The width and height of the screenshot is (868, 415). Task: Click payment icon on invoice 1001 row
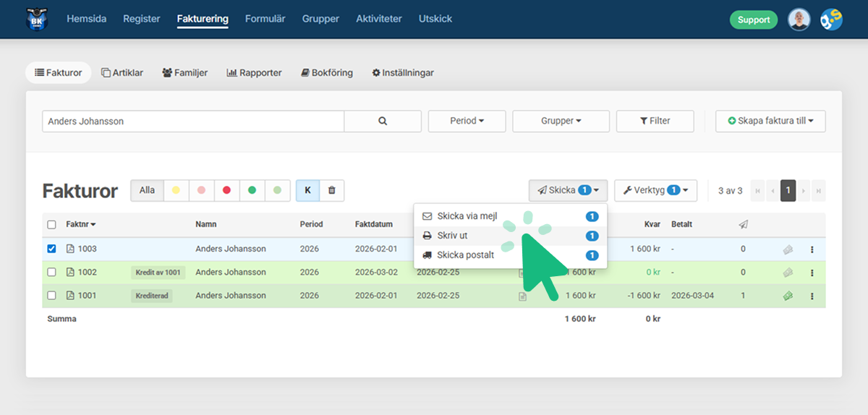coord(788,296)
